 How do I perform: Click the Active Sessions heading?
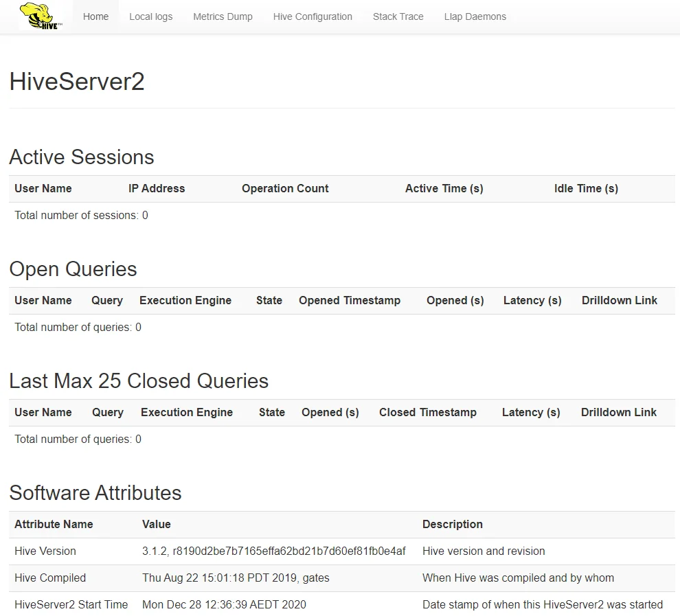click(x=81, y=157)
